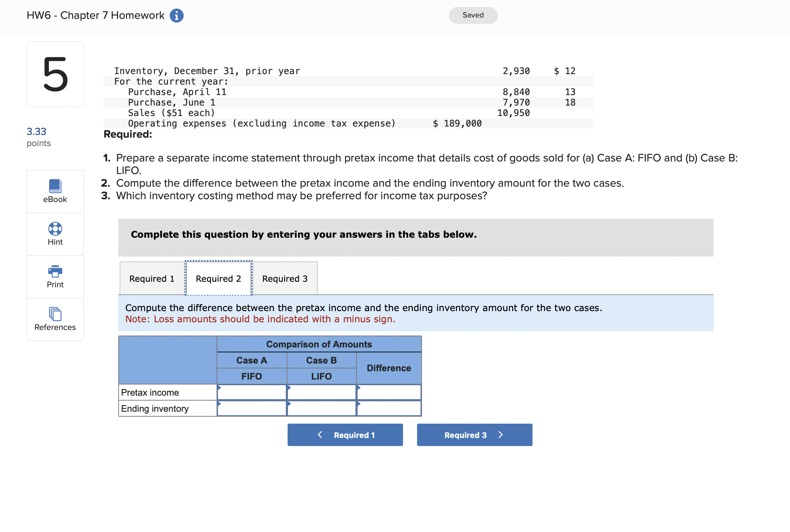Select the Required 2 tab
790x532 pixels.
[218, 279]
